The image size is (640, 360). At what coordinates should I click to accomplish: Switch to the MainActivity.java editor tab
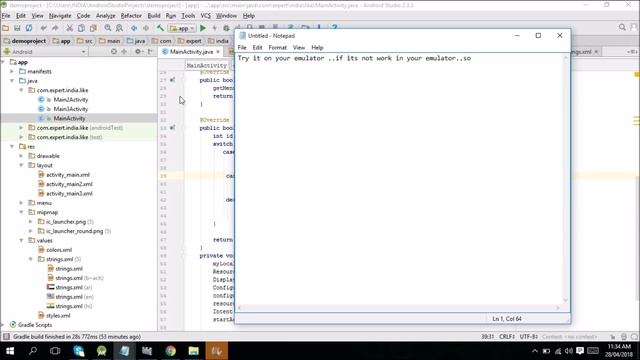(191, 52)
